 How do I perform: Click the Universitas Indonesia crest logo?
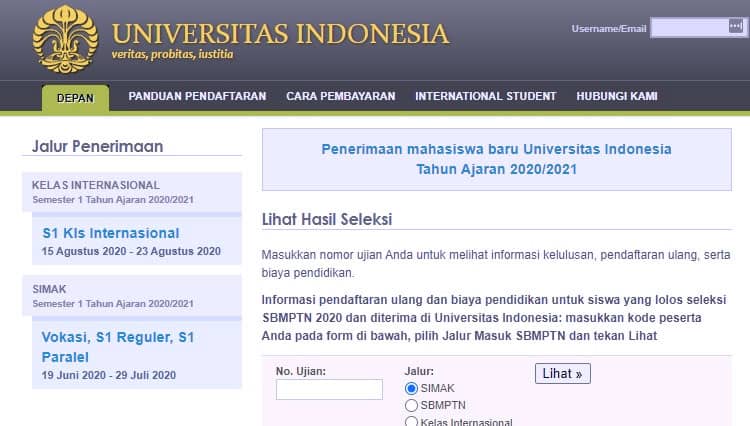66,40
